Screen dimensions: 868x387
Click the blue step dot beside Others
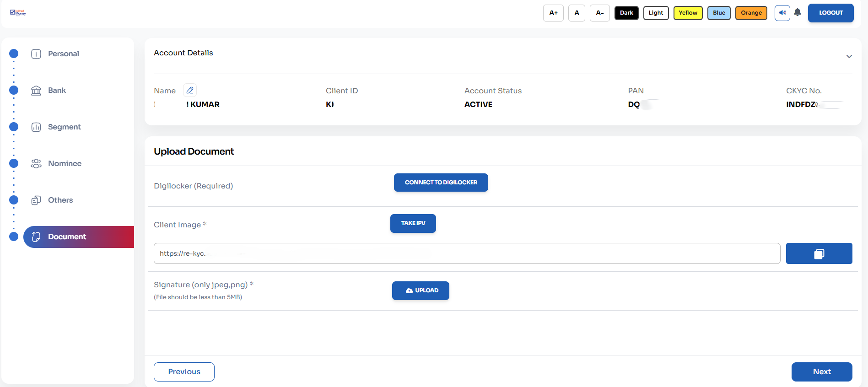pyautogui.click(x=14, y=200)
